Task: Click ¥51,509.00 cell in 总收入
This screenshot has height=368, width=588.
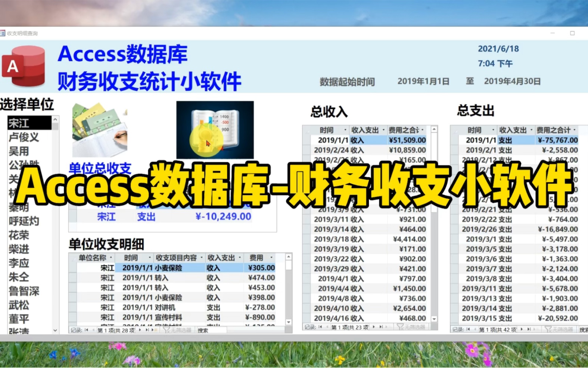Action: tap(407, 140)
